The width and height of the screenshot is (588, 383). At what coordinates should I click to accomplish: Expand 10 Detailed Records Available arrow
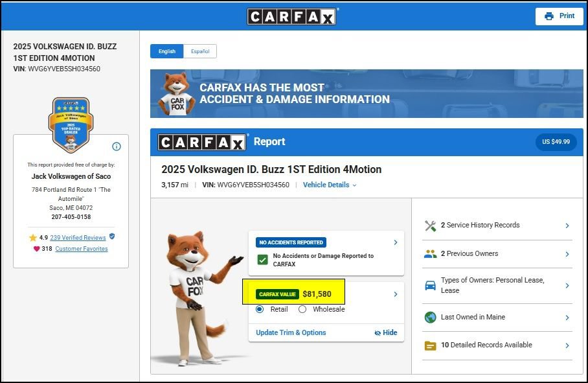tap(567, 345)
